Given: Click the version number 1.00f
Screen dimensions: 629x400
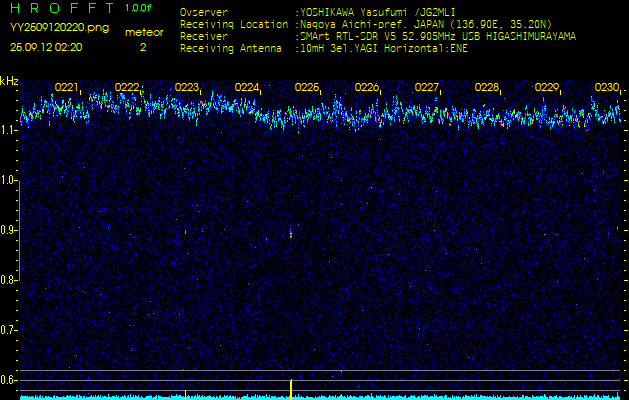Looking at the screenshot, I should (139, 8).
